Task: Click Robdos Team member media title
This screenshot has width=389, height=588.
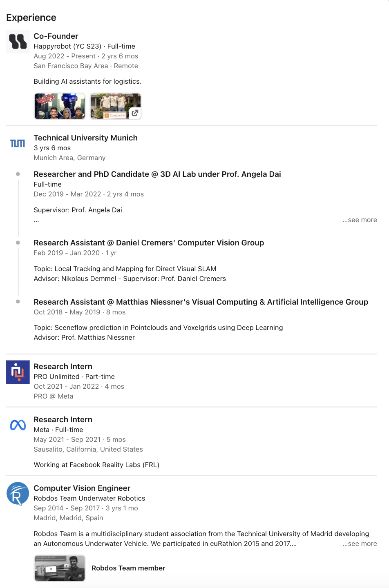Action: 128,568
